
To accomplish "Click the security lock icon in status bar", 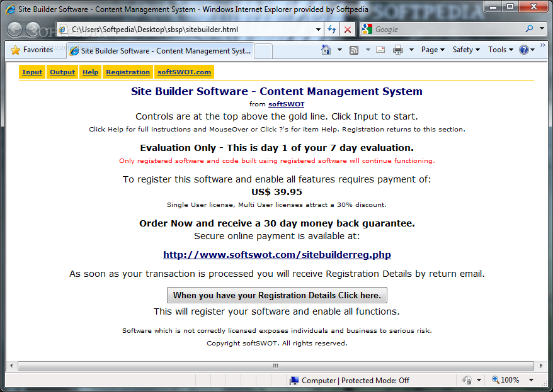I will (x=467, y=380).
